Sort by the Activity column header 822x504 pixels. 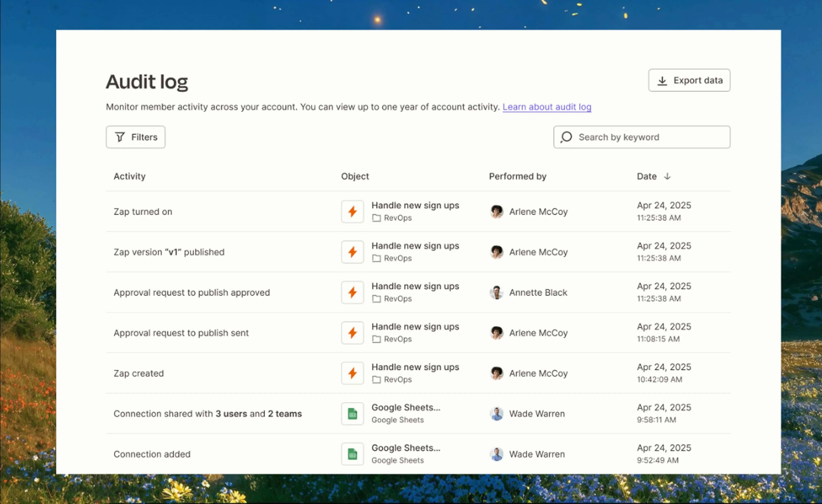pyautogui.click(x=130, y=176)
